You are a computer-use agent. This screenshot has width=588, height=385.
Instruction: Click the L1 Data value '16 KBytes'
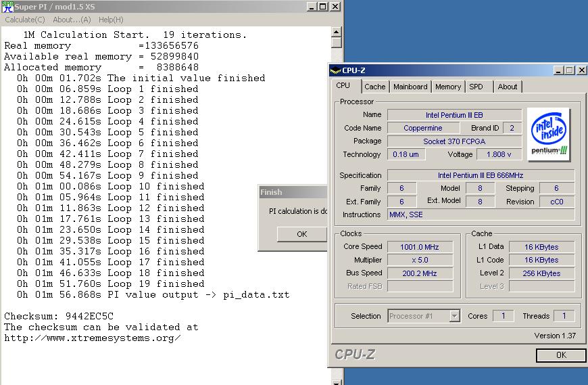click(541, 247)
